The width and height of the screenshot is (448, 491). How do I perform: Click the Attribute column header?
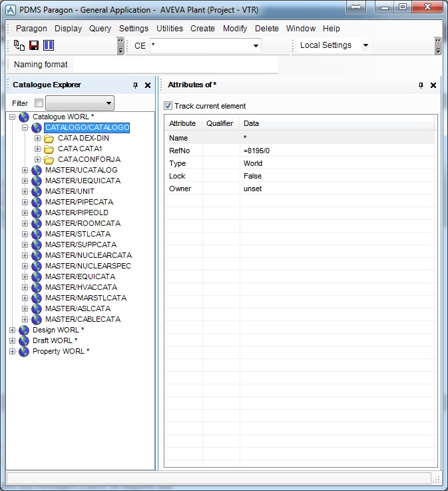183,123
